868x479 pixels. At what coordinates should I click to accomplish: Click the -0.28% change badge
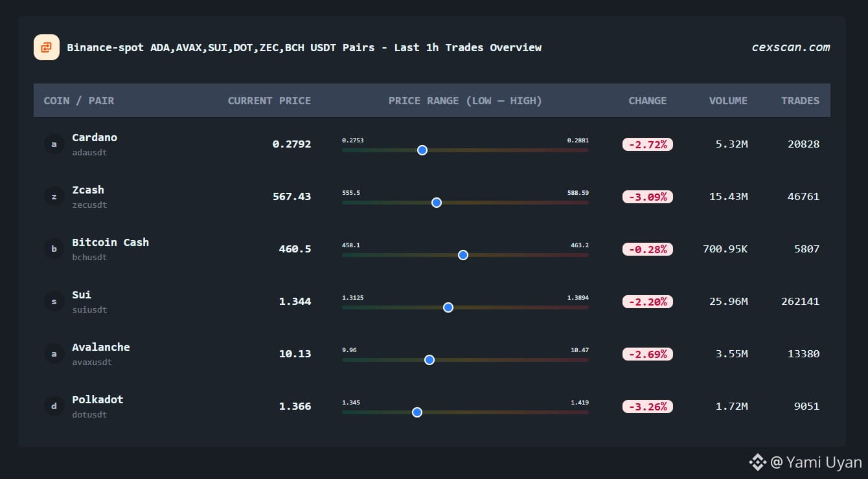648,249
